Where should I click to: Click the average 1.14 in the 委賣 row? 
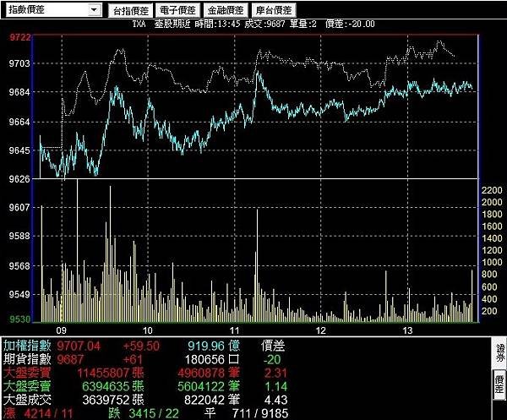point(275,386)
